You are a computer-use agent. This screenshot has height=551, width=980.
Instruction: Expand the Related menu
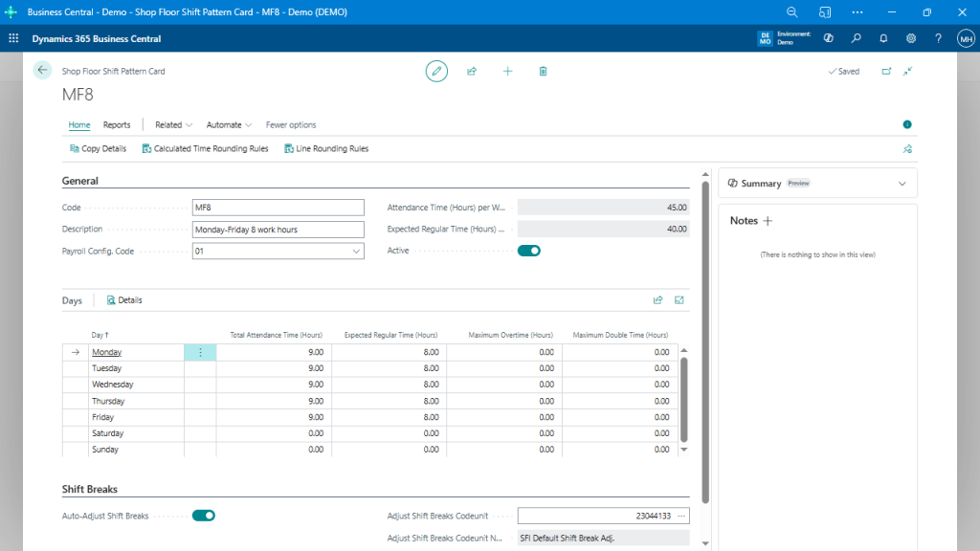coord(172,124)
